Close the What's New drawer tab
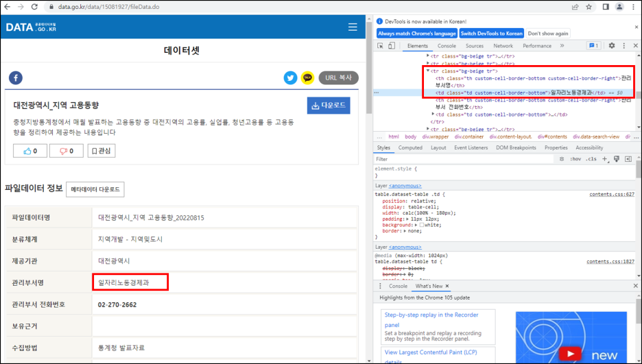 [x=447, y=286]
